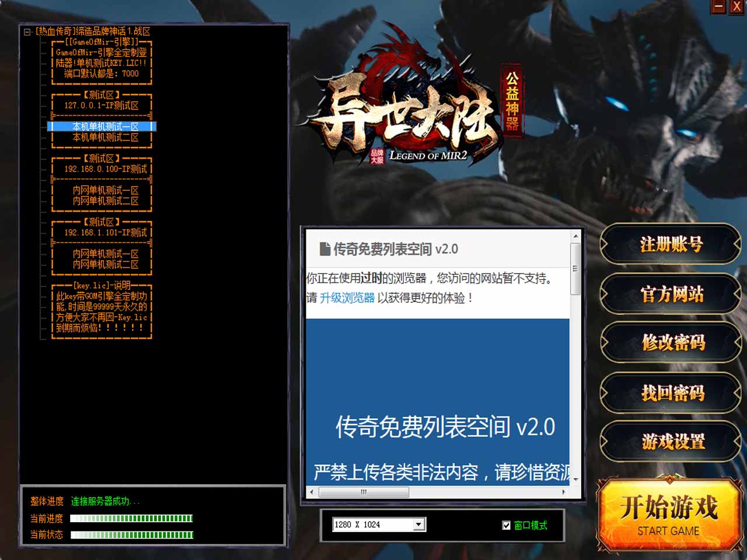The width and height of the screenshot is (747, 560).
Task: Minimize the game launcher window
Action: coord(718,6)
